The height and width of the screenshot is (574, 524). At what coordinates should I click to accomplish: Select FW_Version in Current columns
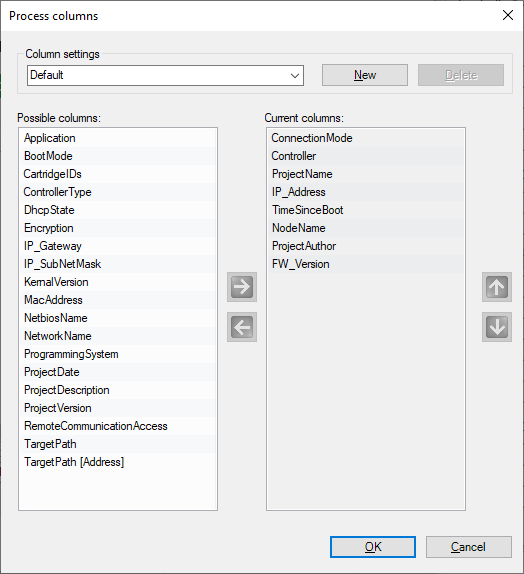[x=366, y=264]
